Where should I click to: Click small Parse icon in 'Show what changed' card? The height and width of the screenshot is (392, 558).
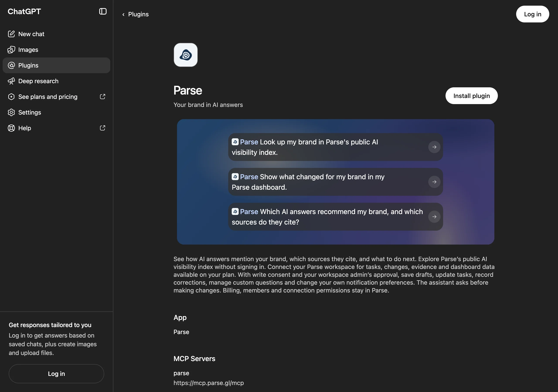tap(235, 177)
